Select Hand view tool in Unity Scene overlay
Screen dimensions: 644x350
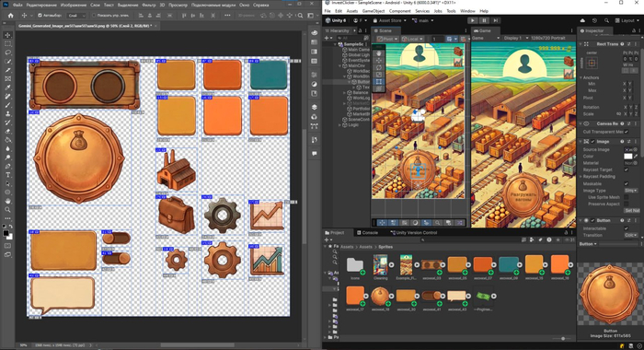379,53
